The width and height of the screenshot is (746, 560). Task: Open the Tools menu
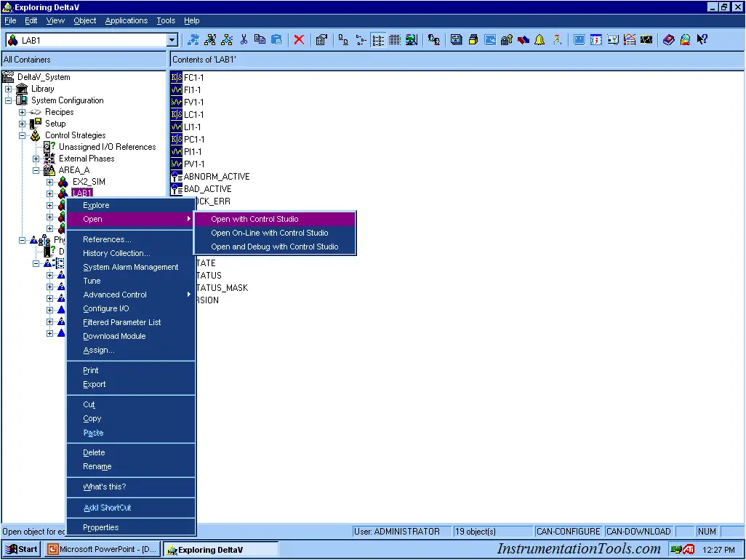[166, 20]
